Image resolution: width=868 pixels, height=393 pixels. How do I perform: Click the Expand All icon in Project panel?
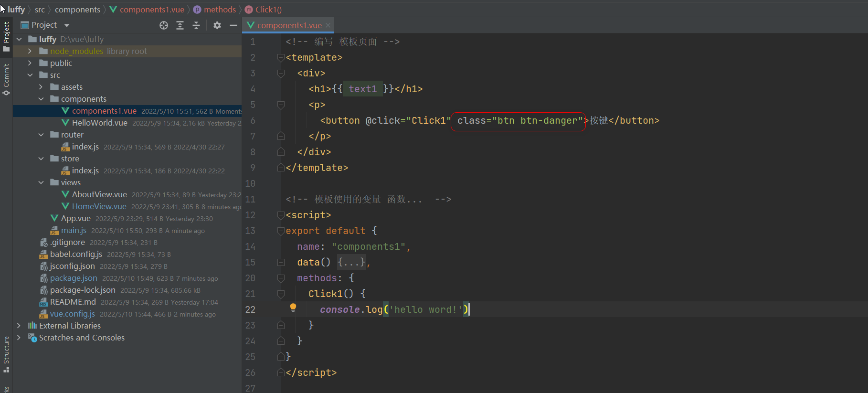pyautogui.click(x=180, y=25)
